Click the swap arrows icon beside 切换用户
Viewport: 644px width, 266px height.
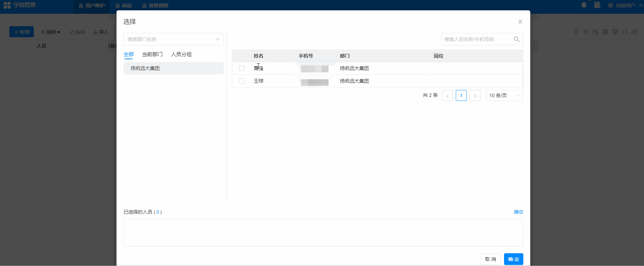pyautogui.click(x=641, y=6)
